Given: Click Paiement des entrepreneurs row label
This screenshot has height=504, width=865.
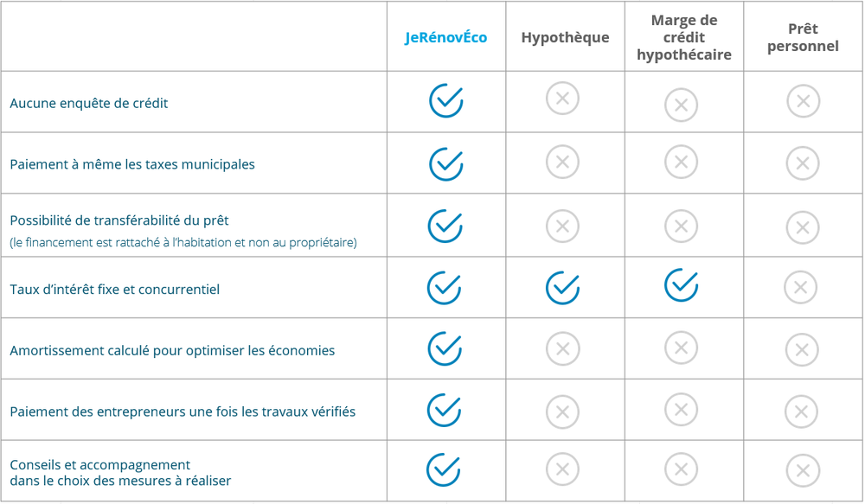Looking at the screenshot, I should point(183,411).
